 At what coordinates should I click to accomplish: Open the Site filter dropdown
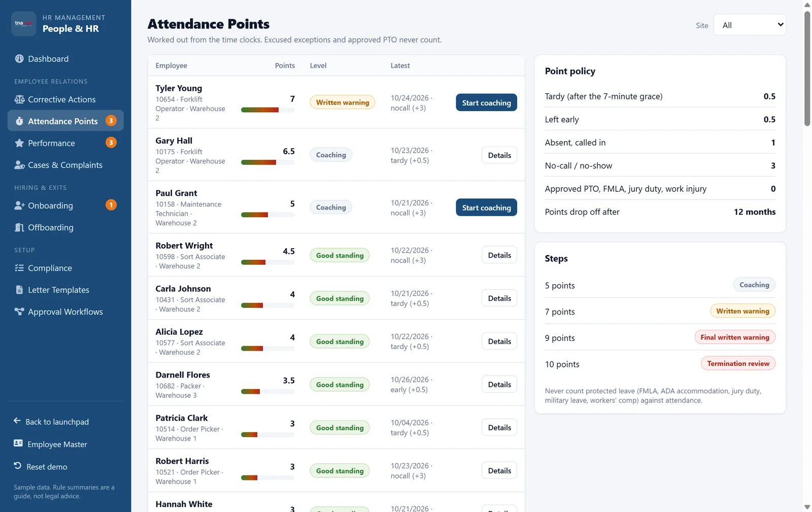(x=750, y=25)
